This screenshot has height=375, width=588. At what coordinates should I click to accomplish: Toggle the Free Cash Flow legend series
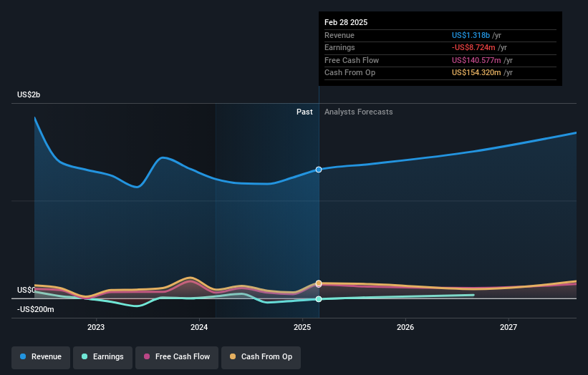[x=177, y=357]
